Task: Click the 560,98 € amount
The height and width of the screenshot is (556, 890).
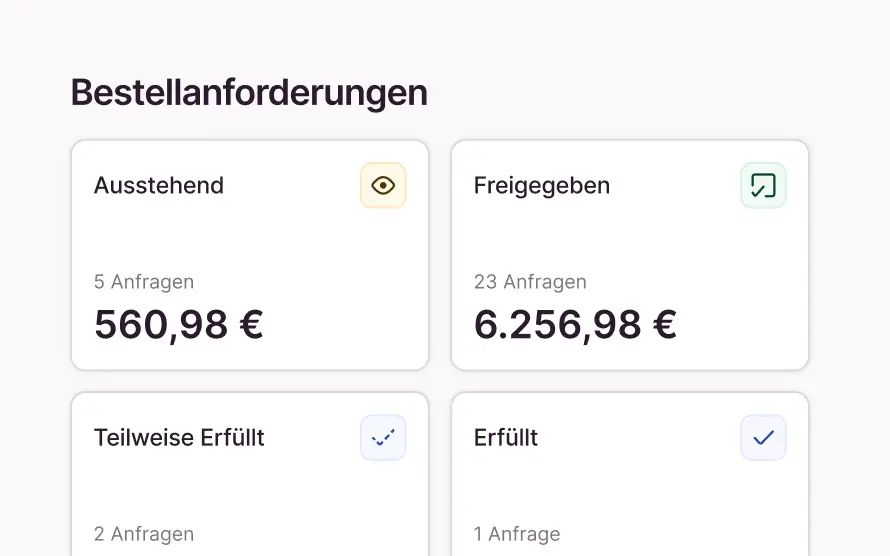Action: (x=179, y=324)
